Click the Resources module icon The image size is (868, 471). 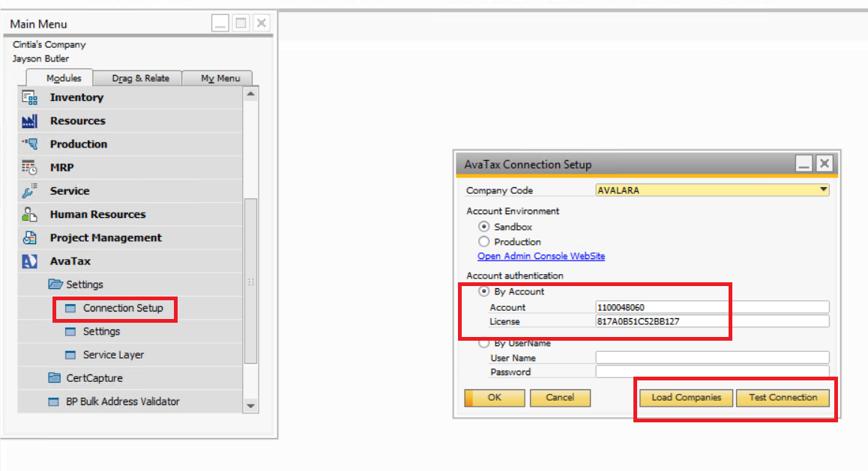coord(29,121)
